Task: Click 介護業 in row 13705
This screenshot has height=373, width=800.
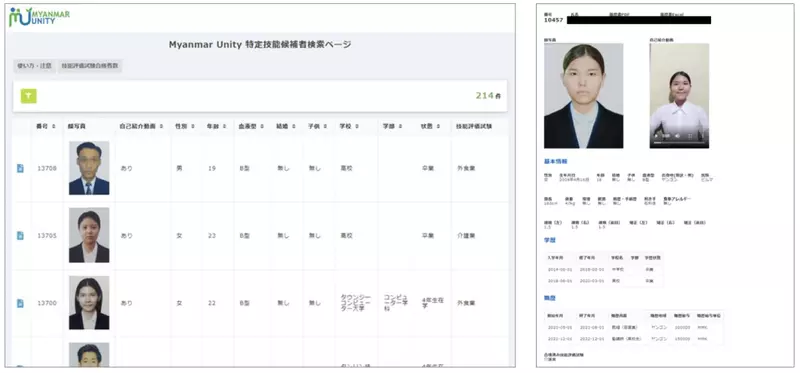Action: click(466, 236)
